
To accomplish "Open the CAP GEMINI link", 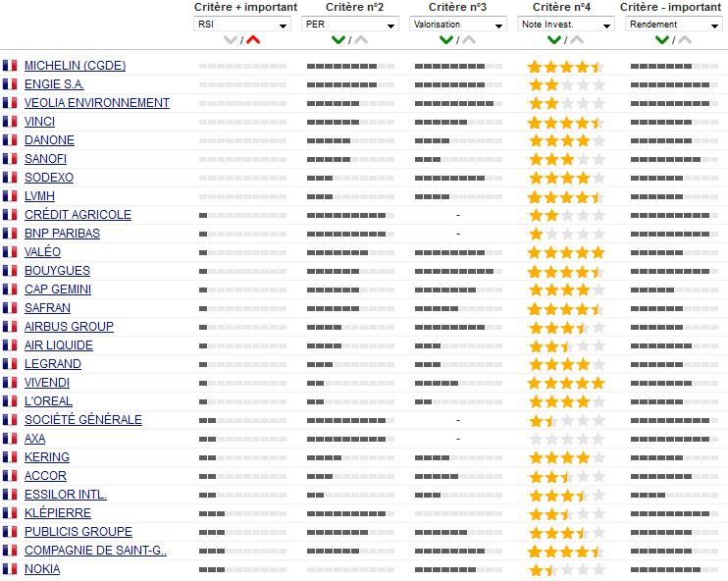I will [x=58, y=289].
